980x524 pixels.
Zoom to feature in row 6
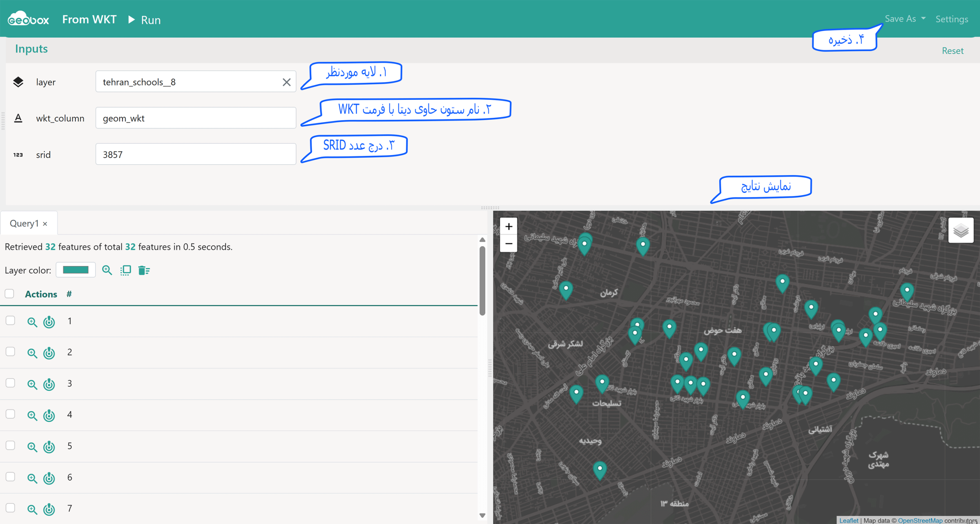(x=32, y=478)
